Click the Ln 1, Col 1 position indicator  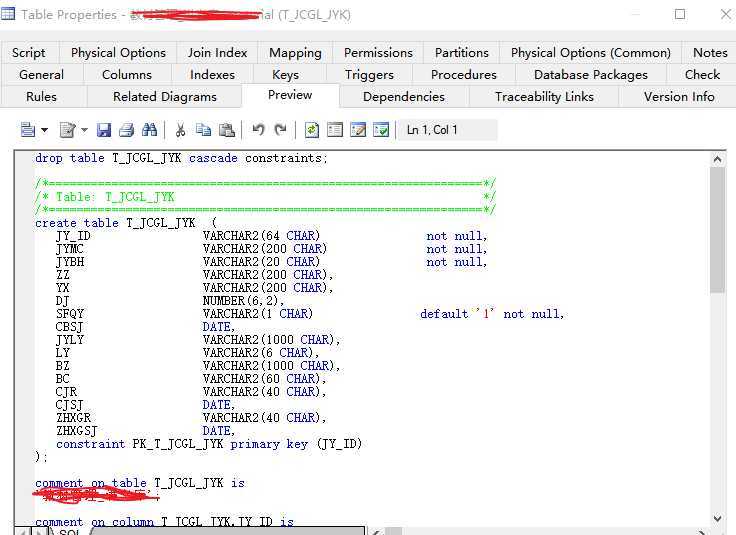pyautogui.click(x=447, y=130)
